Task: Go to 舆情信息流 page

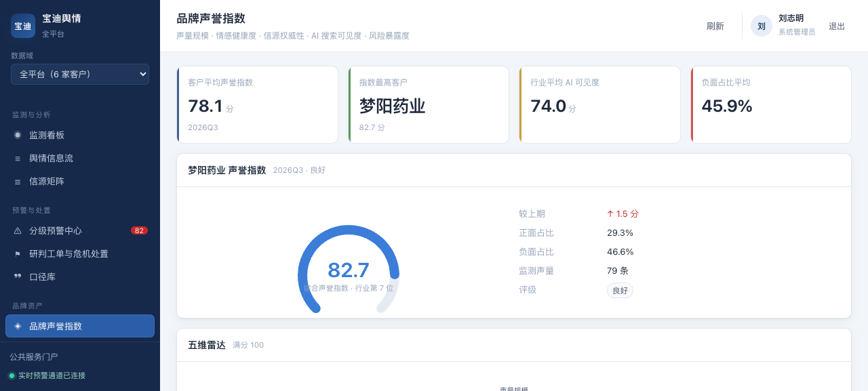Action: point(80,158)
